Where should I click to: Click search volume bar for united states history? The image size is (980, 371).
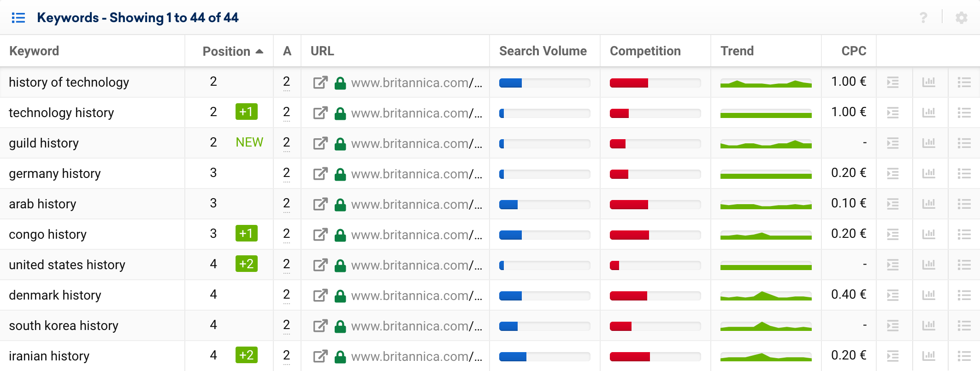pos(544,265)
